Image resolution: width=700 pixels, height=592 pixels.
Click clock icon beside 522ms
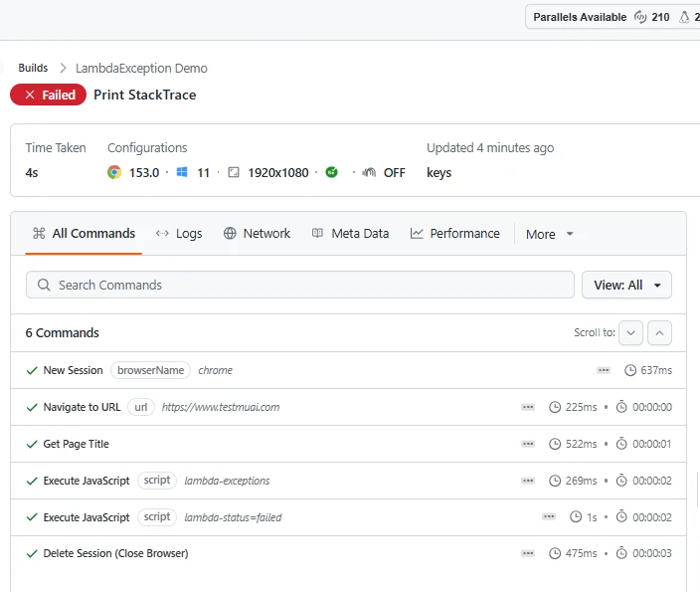point(555,444)
